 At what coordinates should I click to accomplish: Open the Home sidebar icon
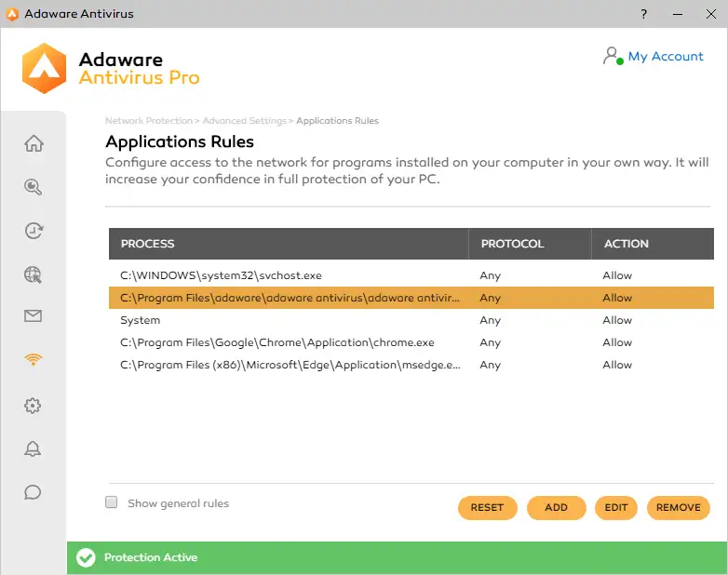[x=34, y=143]
